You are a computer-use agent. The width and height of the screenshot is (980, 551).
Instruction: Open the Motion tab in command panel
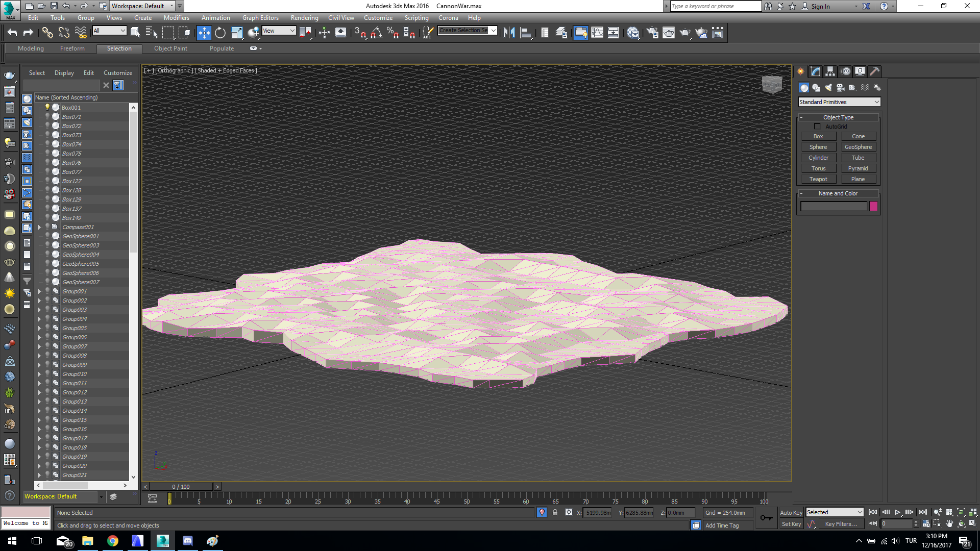(x=846, y=71)
